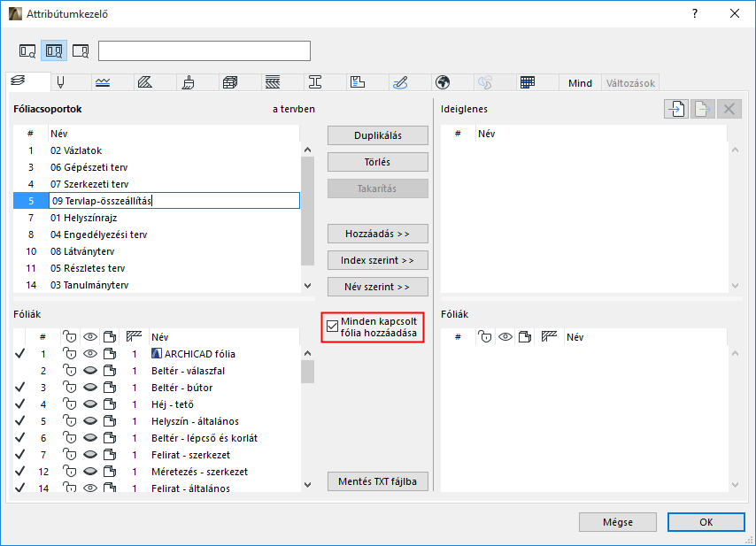
Task: Click the Hozzáadás >> button
Action: pos(377,234)
